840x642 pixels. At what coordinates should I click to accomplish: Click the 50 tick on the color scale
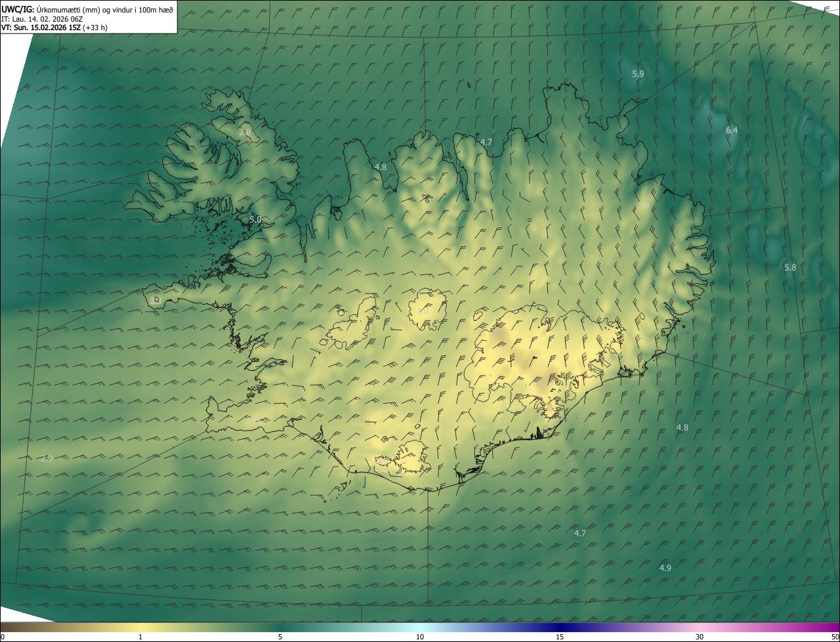(x=835, y=637)
